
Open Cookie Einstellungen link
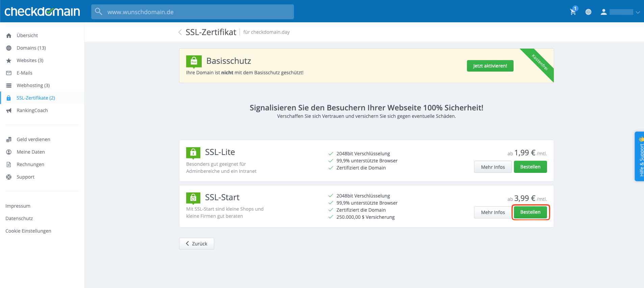28,231
